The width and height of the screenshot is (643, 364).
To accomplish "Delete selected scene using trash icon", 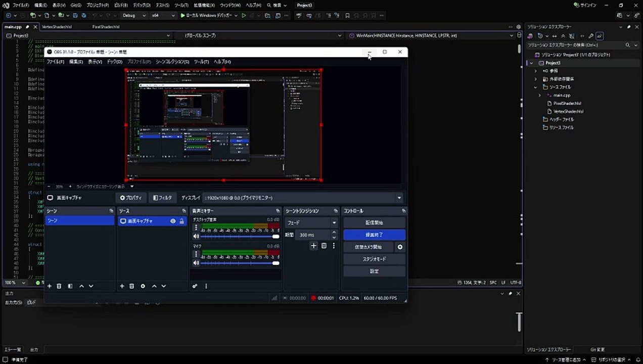I will pyautogui.click(x=59, y=286).
